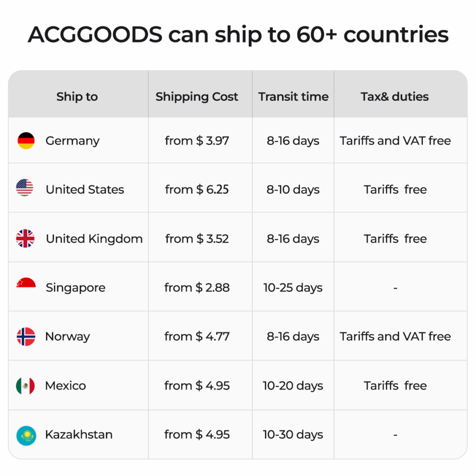Click Norway's Tariffs and VAT free cell
The width and height of the screenshot is (476, 476).
pos(395,337)
